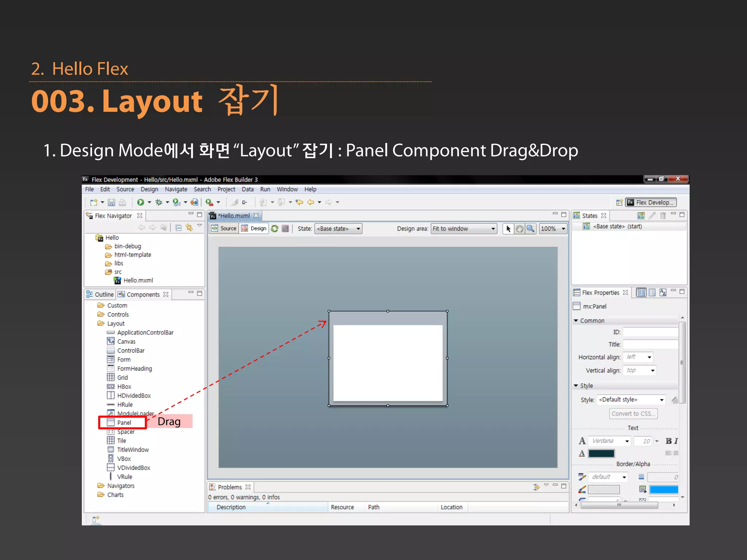Switch editor to Source mode
747x560 pixels.
click(x=224, y=229)
